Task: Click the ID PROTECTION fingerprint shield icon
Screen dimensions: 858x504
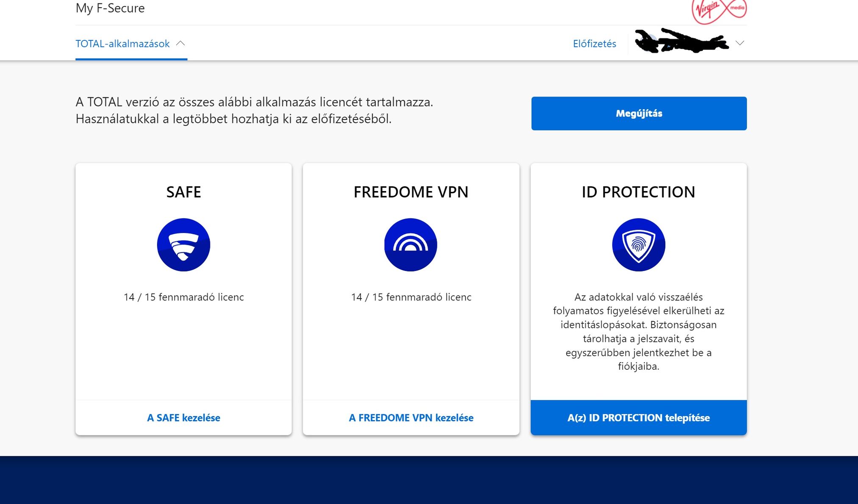Action: point(639,245)
